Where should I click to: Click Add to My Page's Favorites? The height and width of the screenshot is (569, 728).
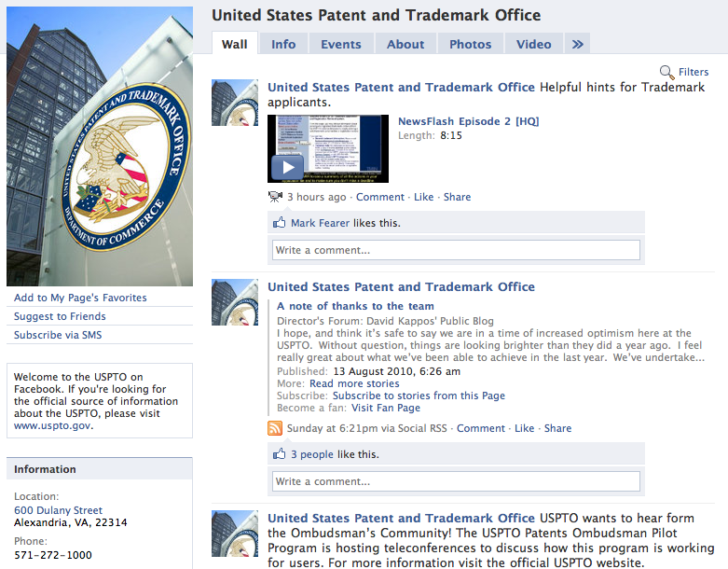pos(80,298)
